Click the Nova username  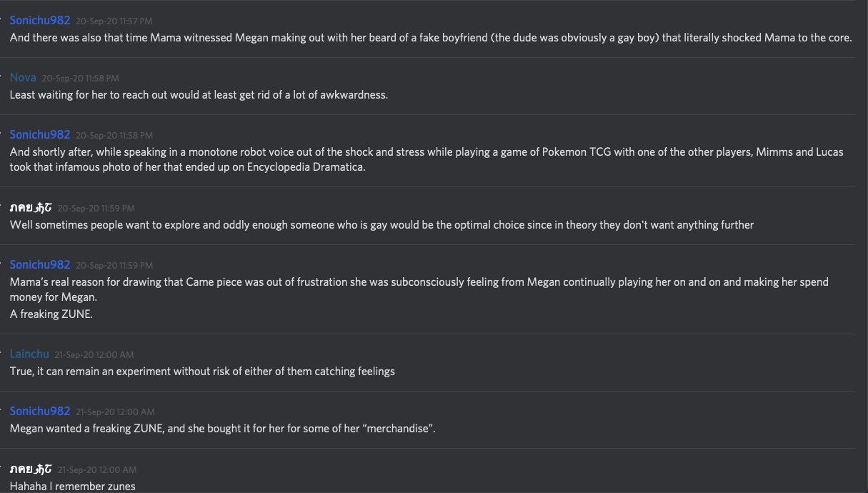click(23, 77)
